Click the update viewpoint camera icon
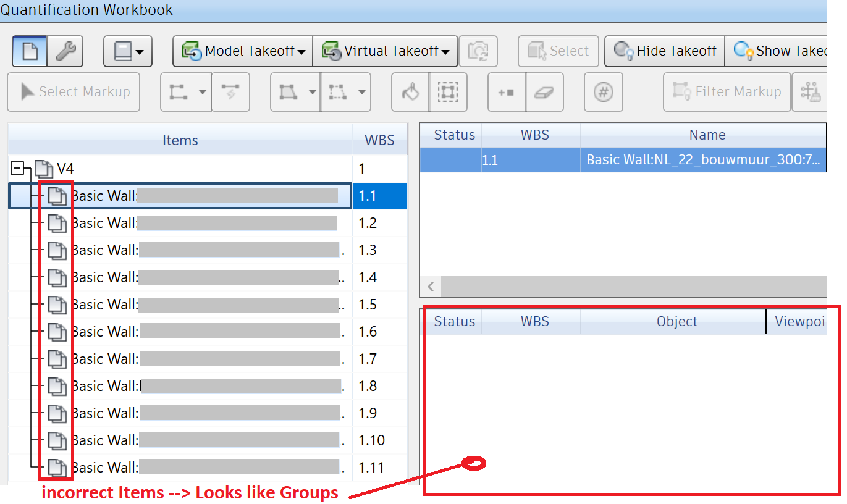Viewport: 847px width, 504px height. coord(479,51)
